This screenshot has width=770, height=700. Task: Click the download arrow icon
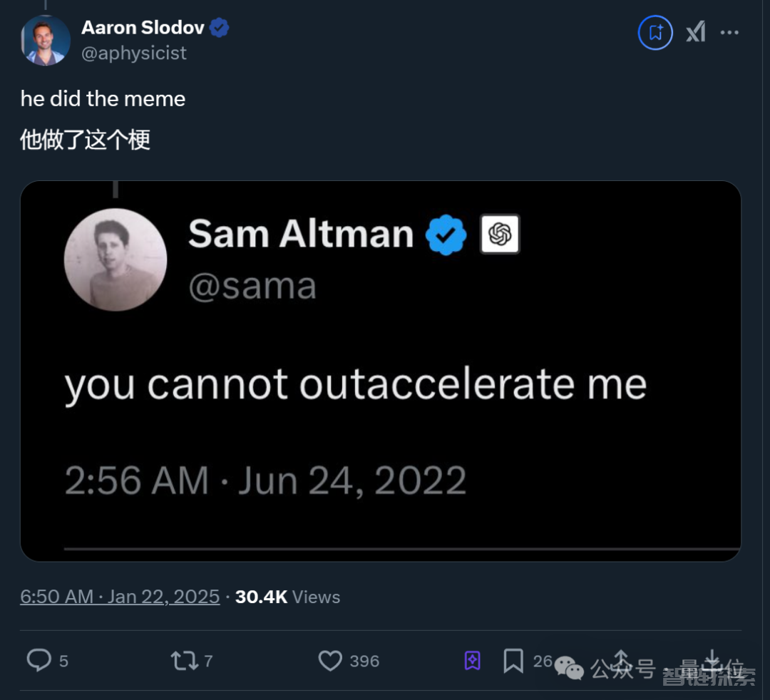click(712, 661)
